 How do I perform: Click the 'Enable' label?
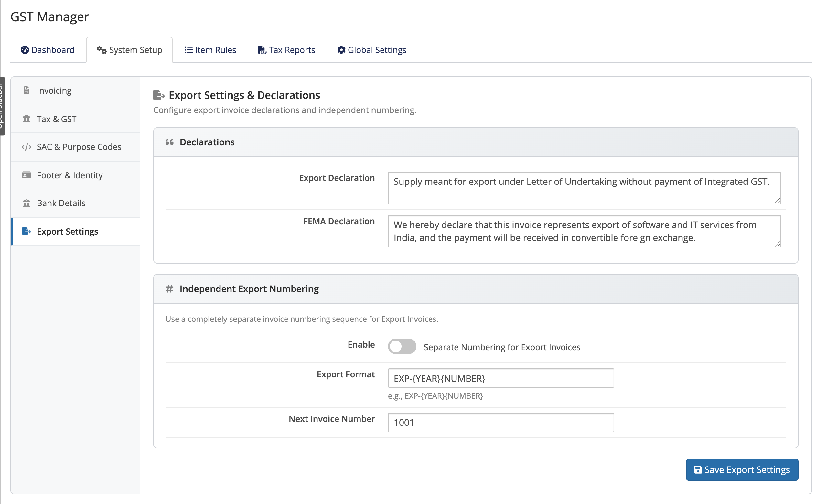[361, 345]
